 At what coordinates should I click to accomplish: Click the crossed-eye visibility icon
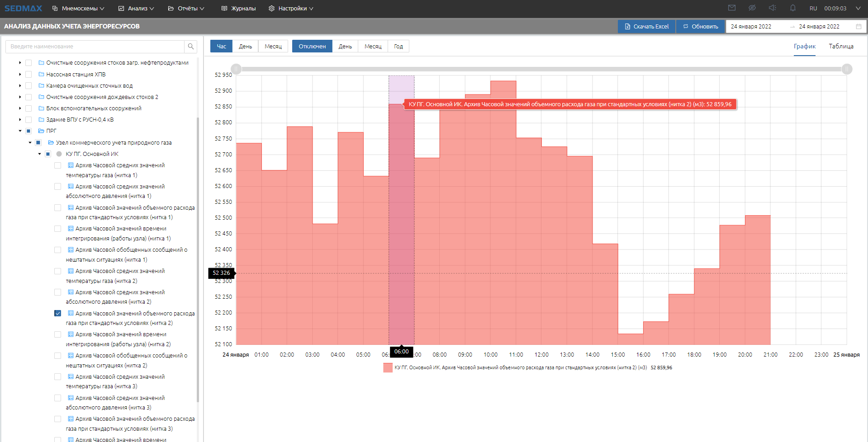pos(752,8)
